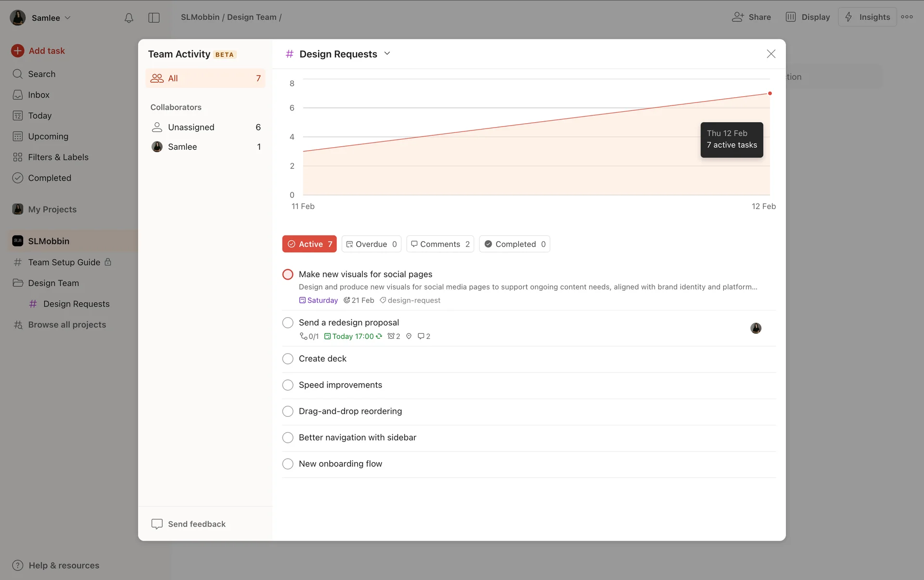Open the Samlee account menu chevron
The image size is (924, 580).
(x=68, y=18)
